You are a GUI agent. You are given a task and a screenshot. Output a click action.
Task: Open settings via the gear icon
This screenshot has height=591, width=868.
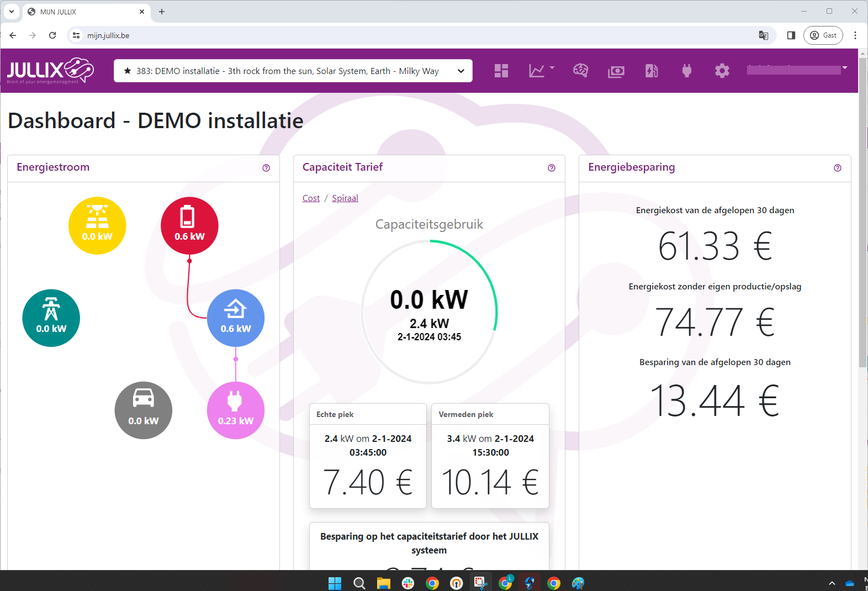pyautogui.click(x=722, y=71)
